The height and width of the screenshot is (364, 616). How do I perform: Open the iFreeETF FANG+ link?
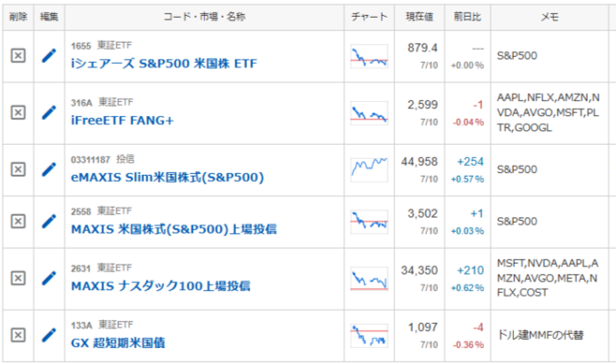pyautogui.click(x=122, y=120)
